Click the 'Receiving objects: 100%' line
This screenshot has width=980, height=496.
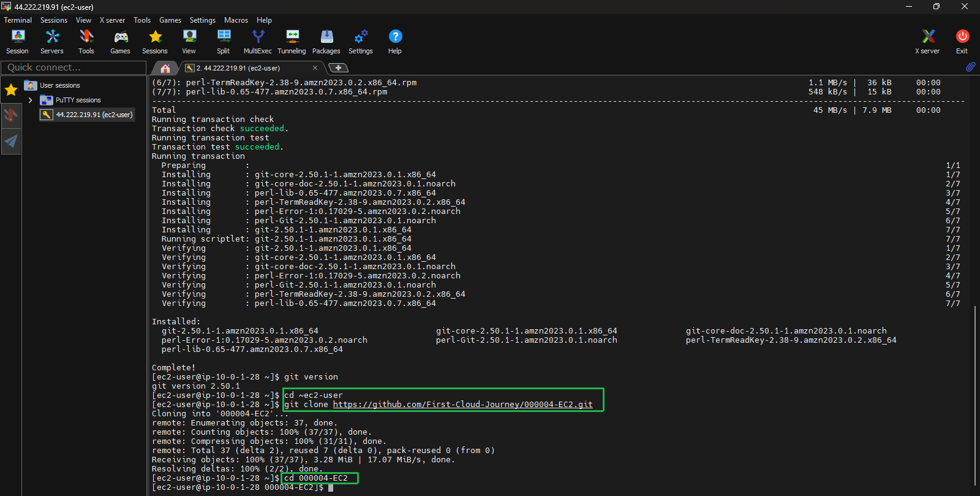click(x=303, y=460)
